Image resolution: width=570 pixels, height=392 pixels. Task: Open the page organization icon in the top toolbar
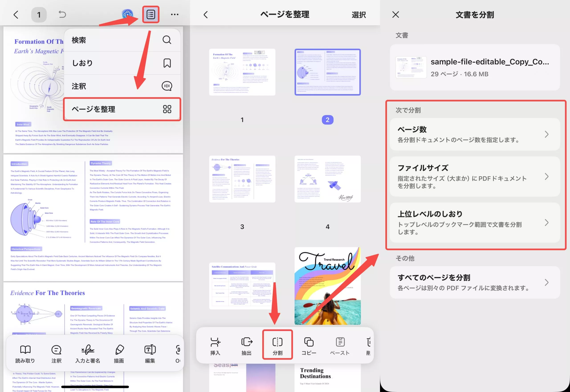click(x=151, y=14)
